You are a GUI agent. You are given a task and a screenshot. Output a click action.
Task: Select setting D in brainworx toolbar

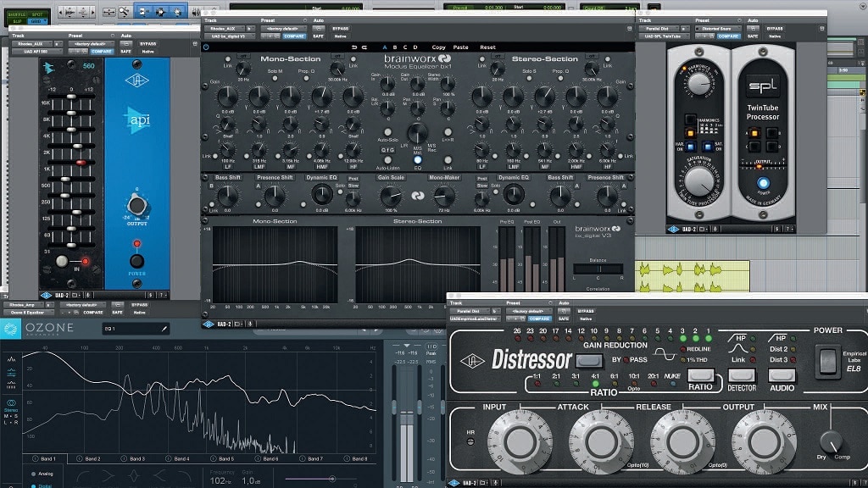point(415,47)
